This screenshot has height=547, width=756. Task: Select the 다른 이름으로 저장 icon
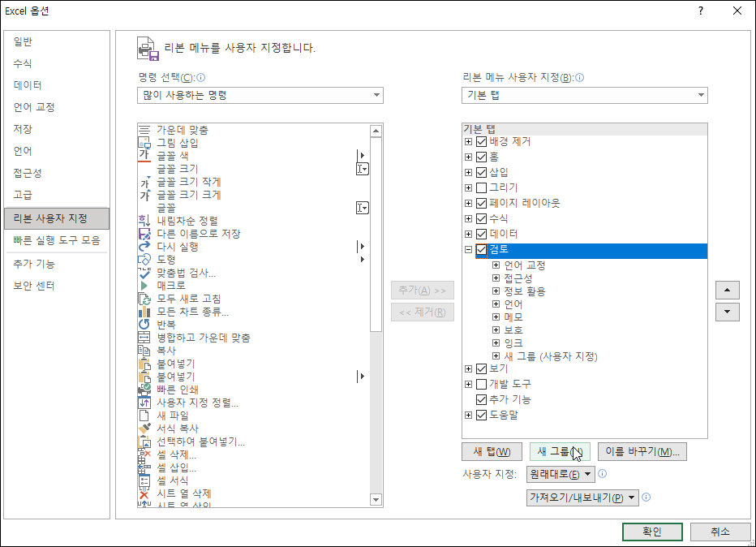point(144,234)
